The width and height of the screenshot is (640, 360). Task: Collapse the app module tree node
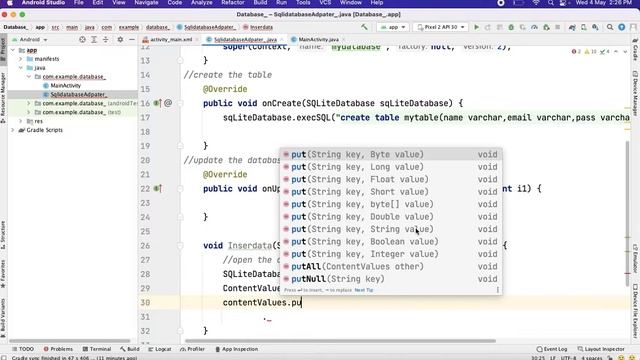pos(13,50)
